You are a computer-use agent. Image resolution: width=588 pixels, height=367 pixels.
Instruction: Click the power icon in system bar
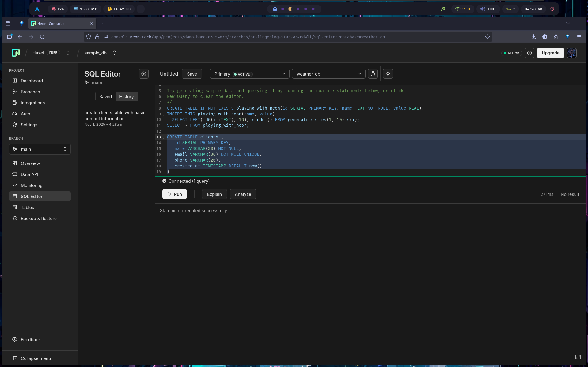click(x=552, y=9)
